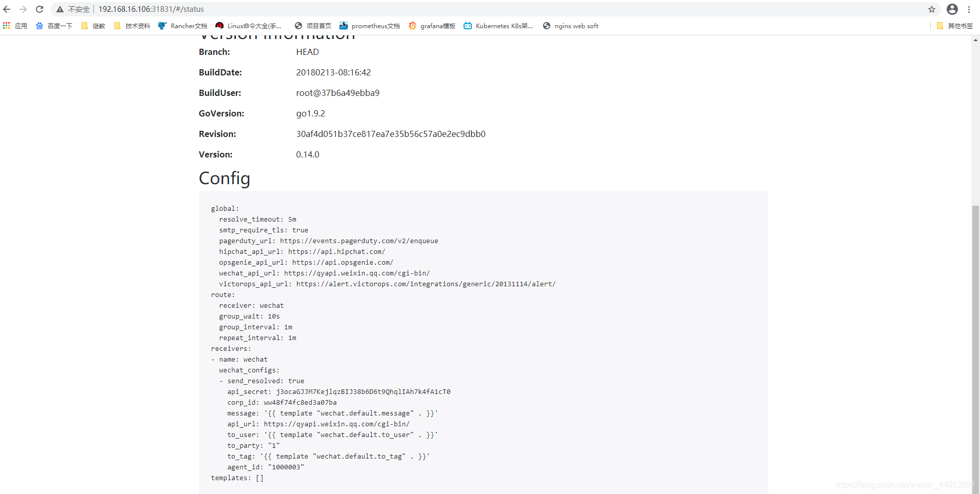Image resolution: width=980 pixels, height=494 pixels.
Task: Open the Kubernetes K8s bookmark
Action: (498, 26)
